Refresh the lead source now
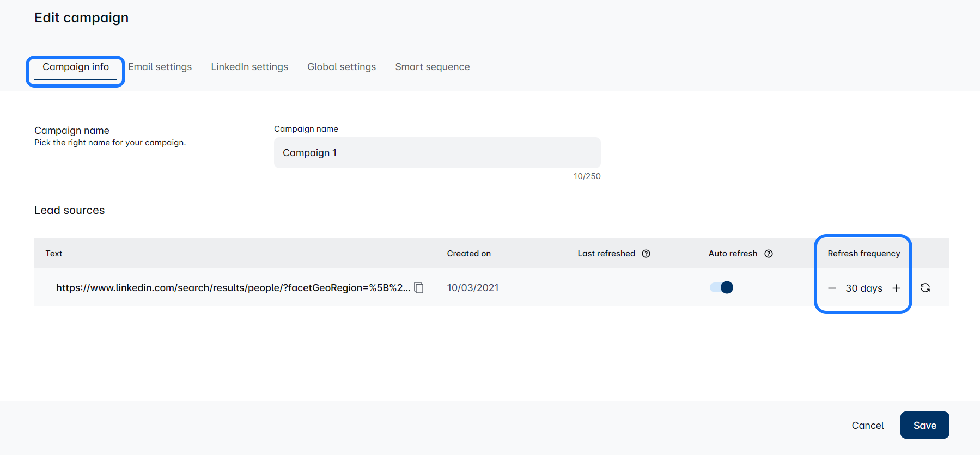This screenshot has width=980, height=455. tap(925, 288)
